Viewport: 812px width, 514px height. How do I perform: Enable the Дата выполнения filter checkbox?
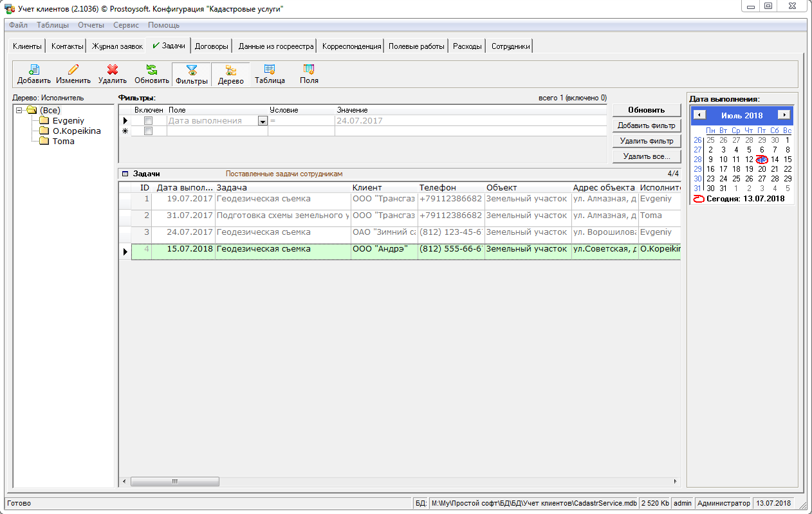pos(149,121)
